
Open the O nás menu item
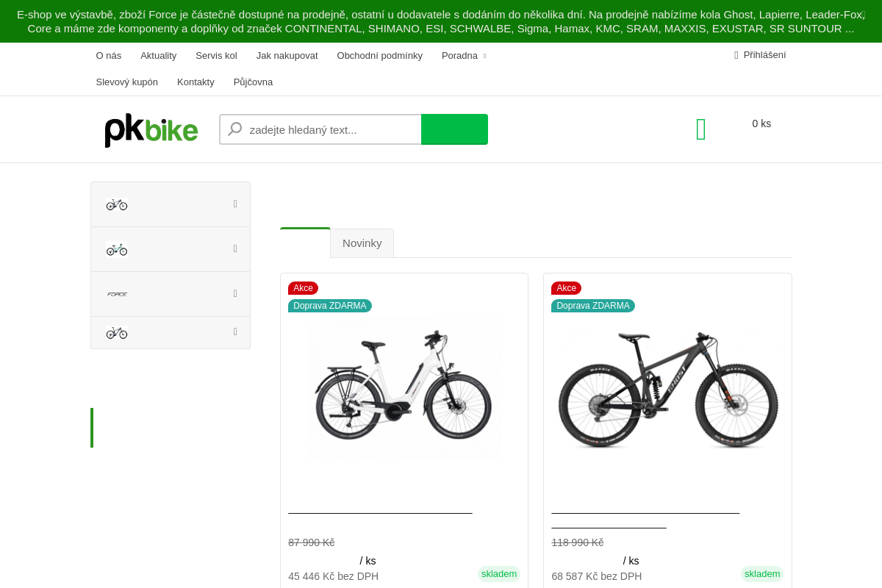108,55
